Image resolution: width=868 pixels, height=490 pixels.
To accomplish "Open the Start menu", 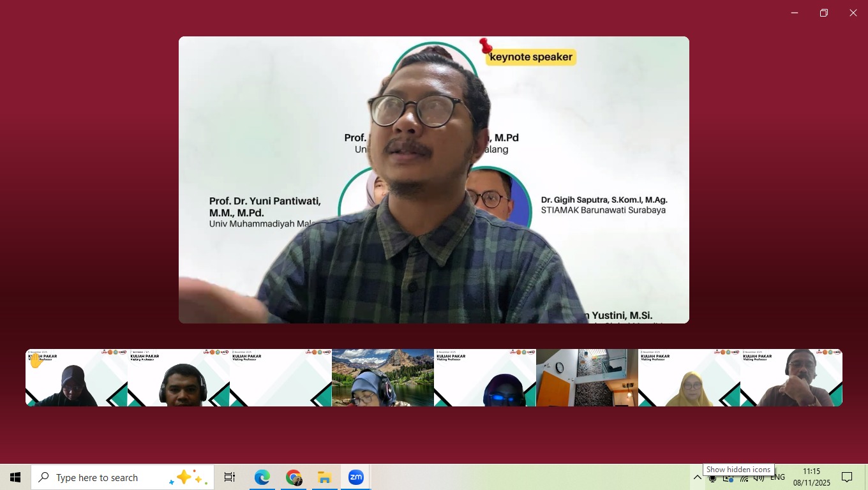I will [15, 477].
